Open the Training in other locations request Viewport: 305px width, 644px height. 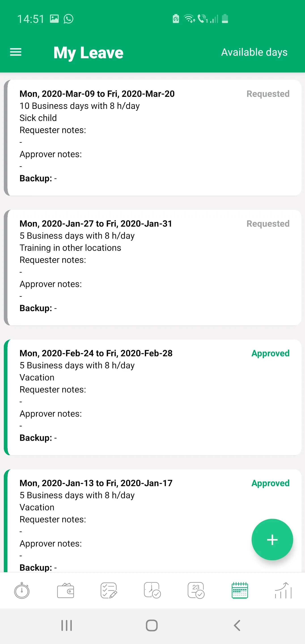pyautogui.click(x=152, y=267)
